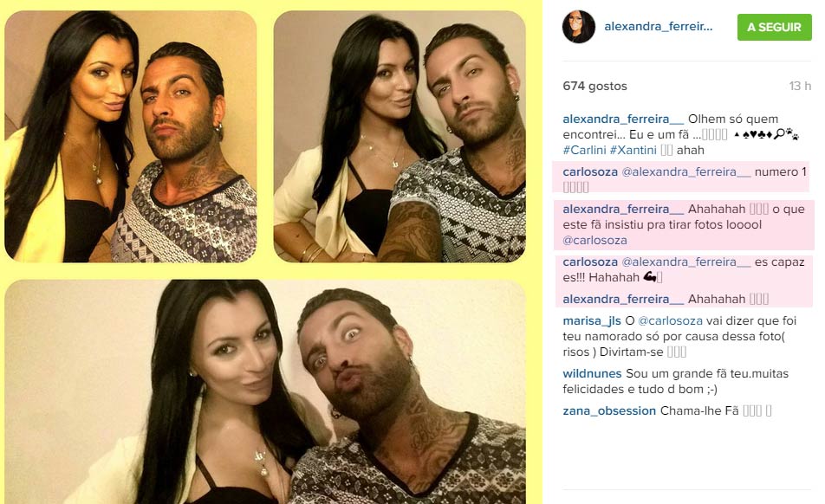Open the 13 h timestamp link
This screenshot has height=504, width=825.
tap(800, 86)
